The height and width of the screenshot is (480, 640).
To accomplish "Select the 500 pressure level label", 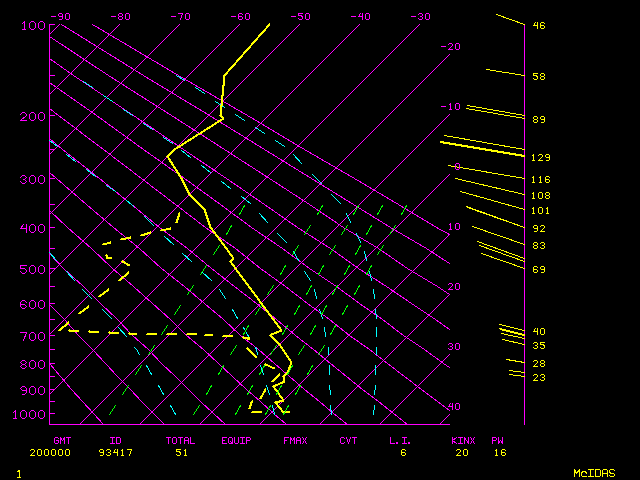I will click(x=33, y=270).
